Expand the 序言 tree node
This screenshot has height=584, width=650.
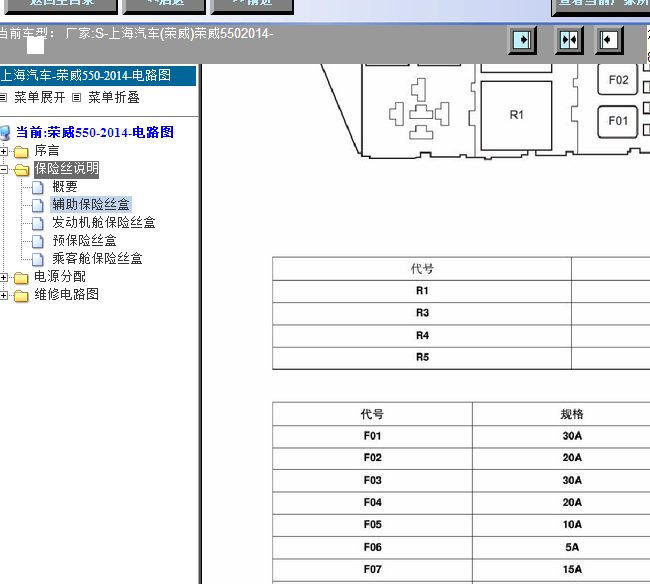(x=3, y=151)
